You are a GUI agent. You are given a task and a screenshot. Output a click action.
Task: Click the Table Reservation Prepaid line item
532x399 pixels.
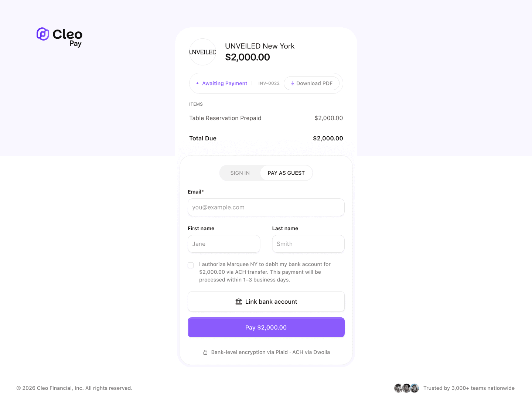pos(225,118)
